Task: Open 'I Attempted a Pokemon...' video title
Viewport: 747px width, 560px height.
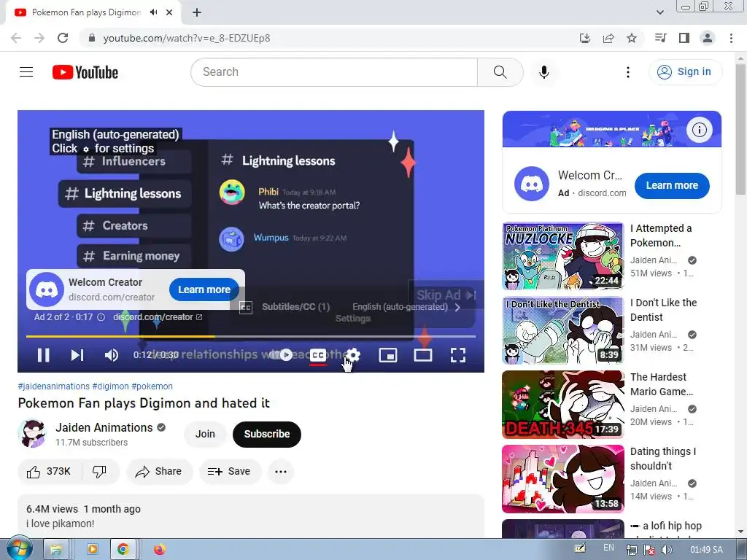Action: [x=661, y=236]
